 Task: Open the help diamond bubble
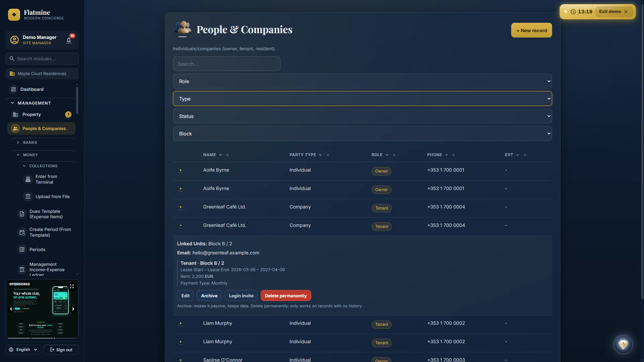(623, 345)
